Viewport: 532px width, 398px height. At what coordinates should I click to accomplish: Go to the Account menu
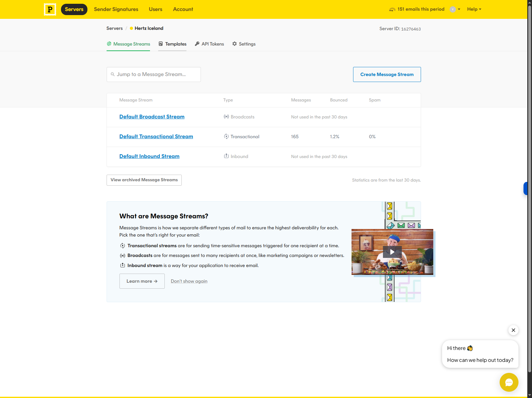(183, 9)
